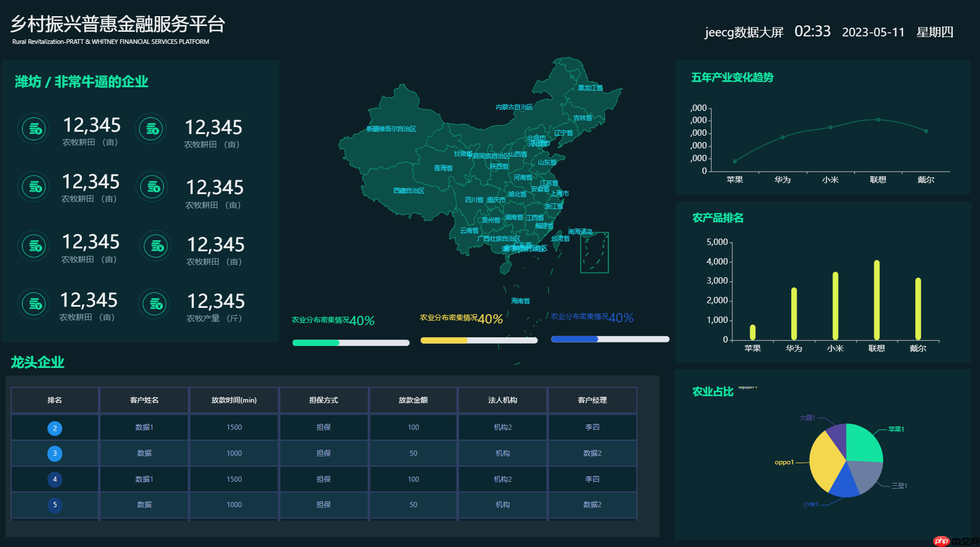Image resolution: width=980 pixels, height=547 pixels.
Task: Click the yellow 40% progress bar
Action: tap(479, 340)
